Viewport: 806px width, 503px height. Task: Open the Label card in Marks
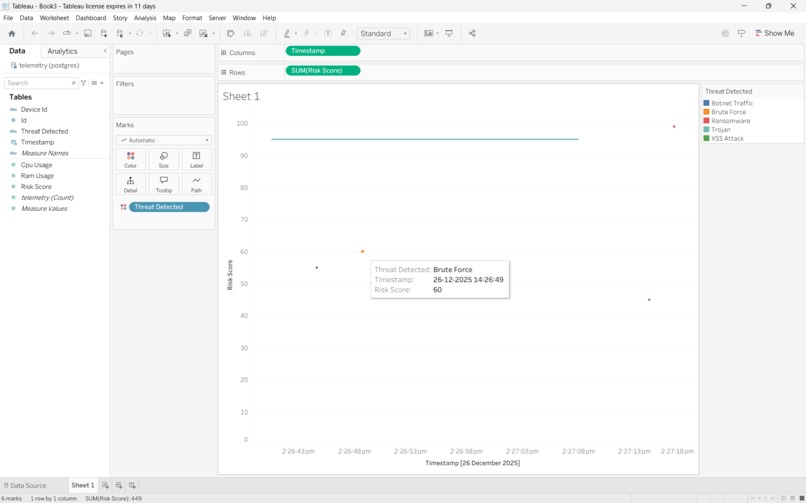click(x=196, y=159)
